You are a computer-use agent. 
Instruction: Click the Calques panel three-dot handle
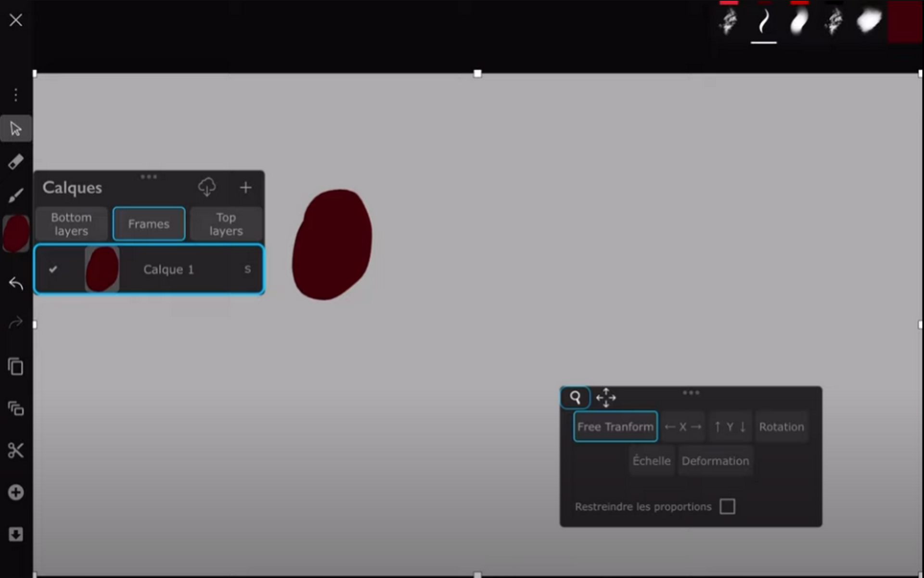[x=149, y=177]
